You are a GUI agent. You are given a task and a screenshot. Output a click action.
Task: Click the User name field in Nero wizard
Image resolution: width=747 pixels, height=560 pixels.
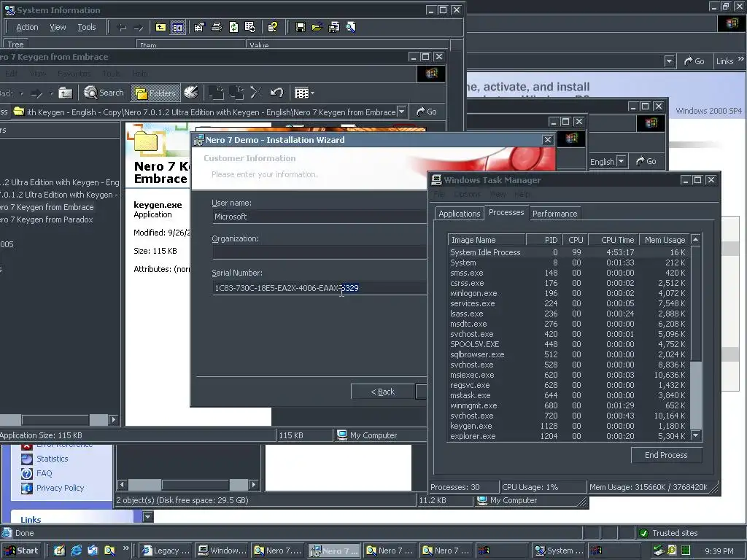(320, 217)
